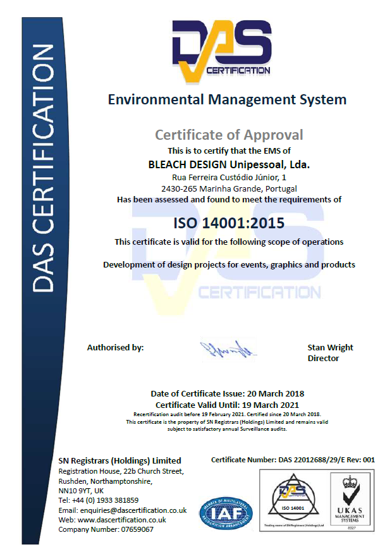Click the Environmental Management System heading
This screenshot has width=392, height=554.
pyautogui.click(x=227, y=99)
